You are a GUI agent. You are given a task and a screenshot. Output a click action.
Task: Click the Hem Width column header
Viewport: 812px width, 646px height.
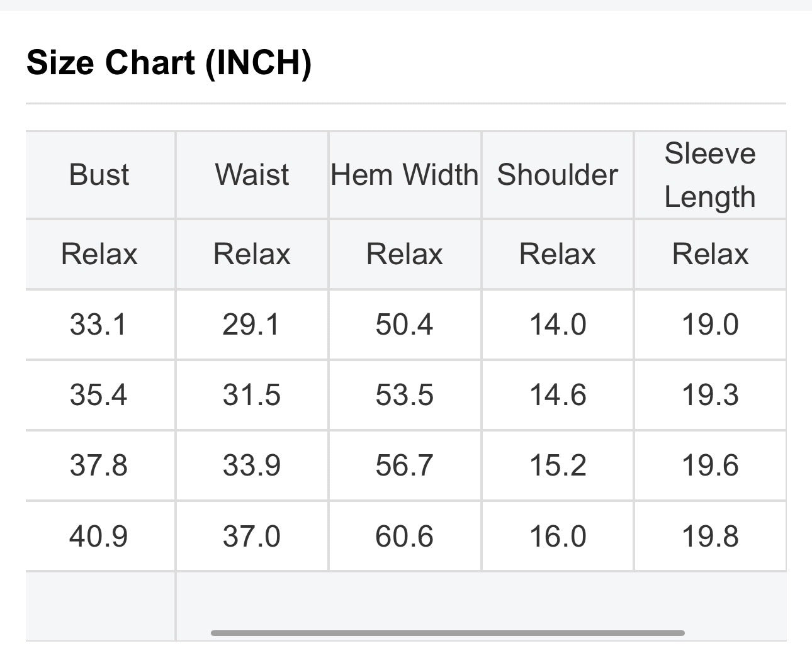[405, 175]
